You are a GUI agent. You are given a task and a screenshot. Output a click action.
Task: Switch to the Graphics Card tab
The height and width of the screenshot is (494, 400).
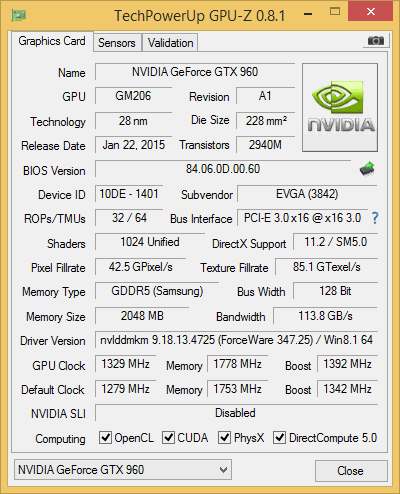[52, 41]
